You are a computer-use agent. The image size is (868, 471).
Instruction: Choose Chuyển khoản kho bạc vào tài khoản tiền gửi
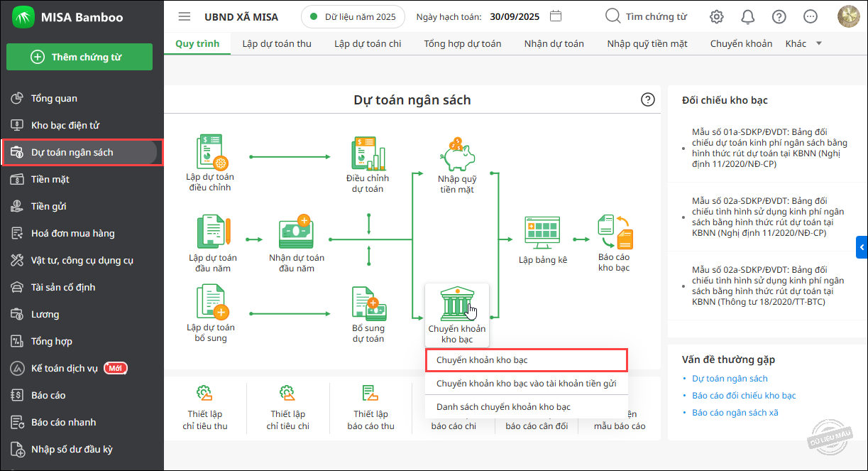[x=526, y=384]
